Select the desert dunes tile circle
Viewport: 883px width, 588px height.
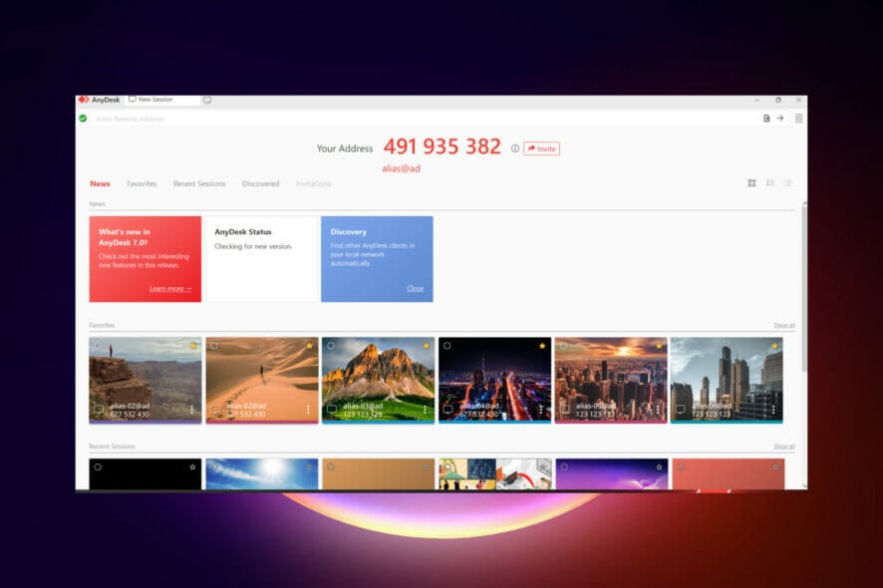[214, 346]
